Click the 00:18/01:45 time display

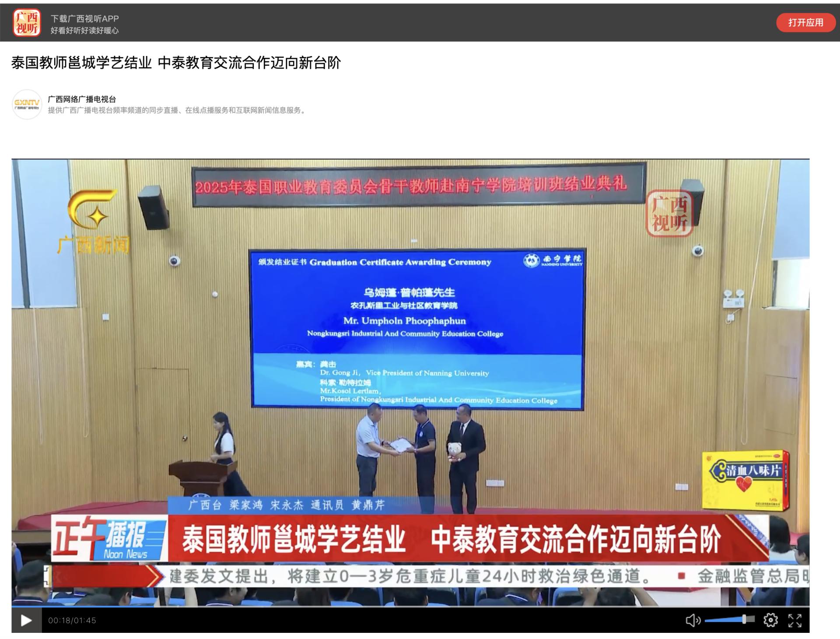(72, 621)
